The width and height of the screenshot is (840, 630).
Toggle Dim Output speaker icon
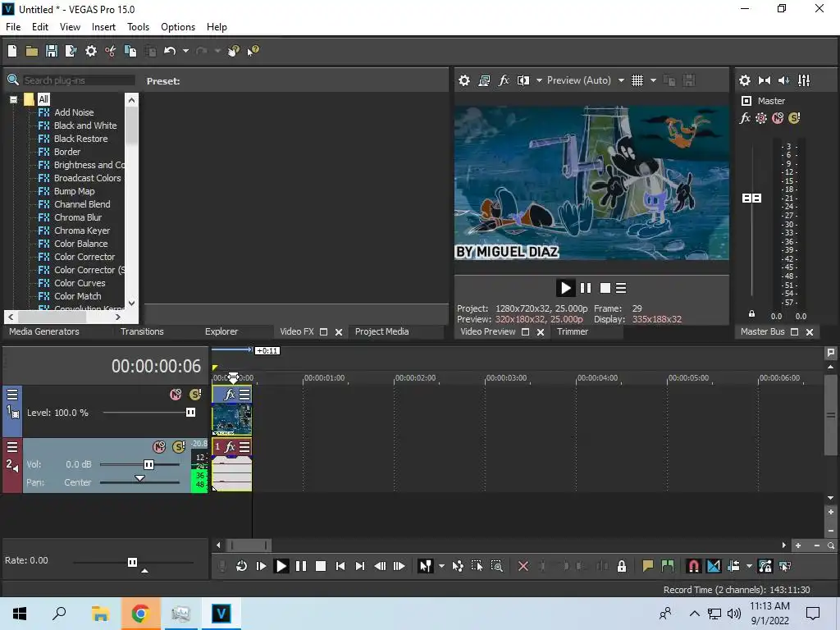click(783, 80)
